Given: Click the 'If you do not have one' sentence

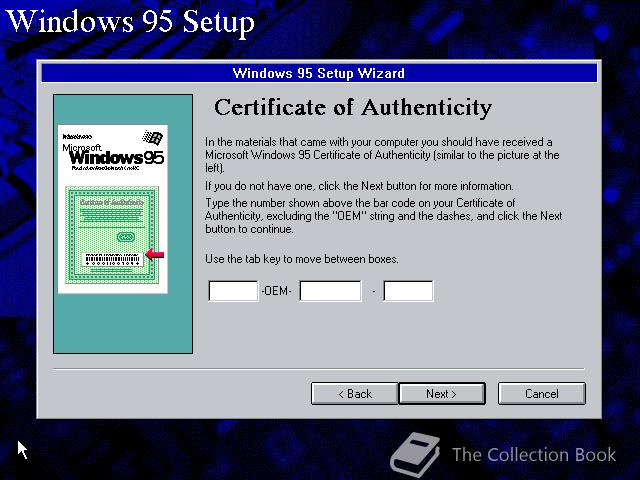Looking at the screenshot, I should [359, 186].
